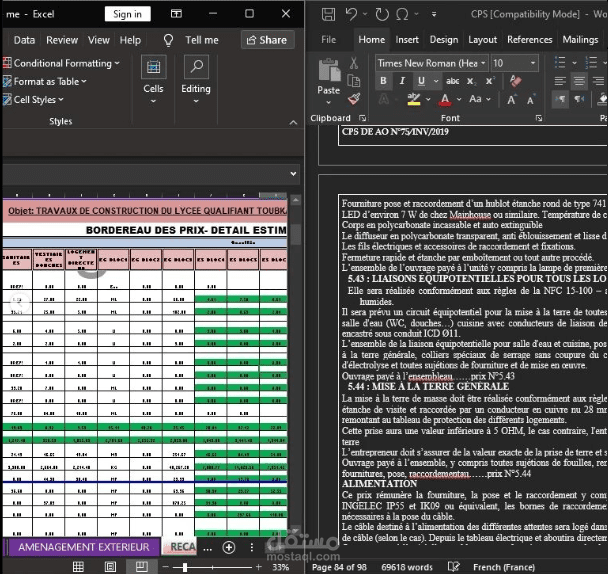Image resolution: width=608 pixels, height=574 pixels.
Task: Collapse the Excel ribbon with the caret
Action: 294,123
